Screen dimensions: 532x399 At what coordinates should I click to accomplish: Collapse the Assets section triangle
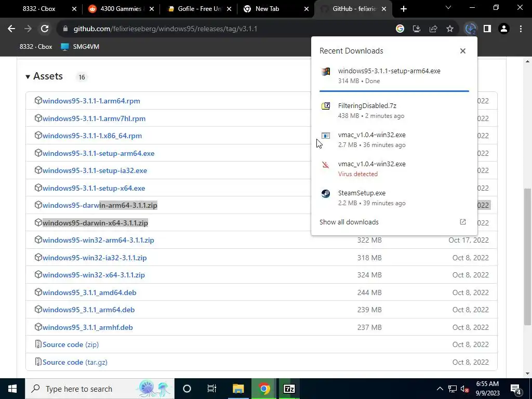[x=28, y=77]
